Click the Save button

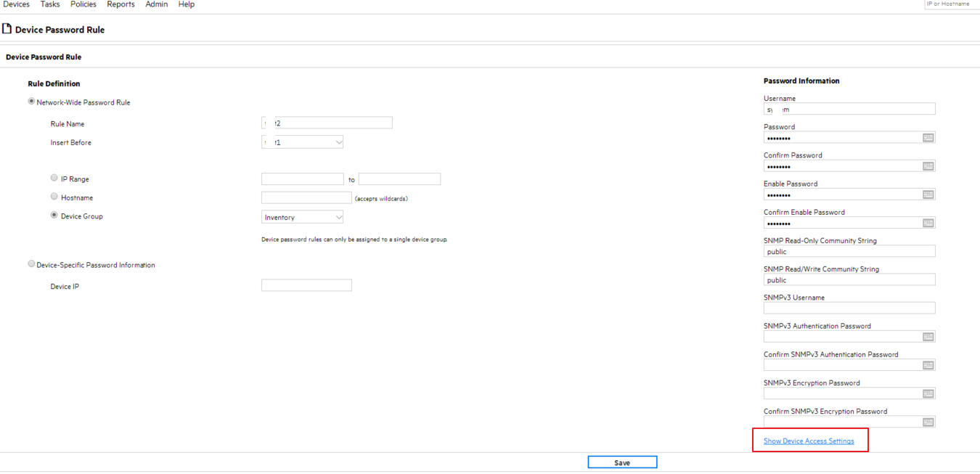[x=622, y=462]
